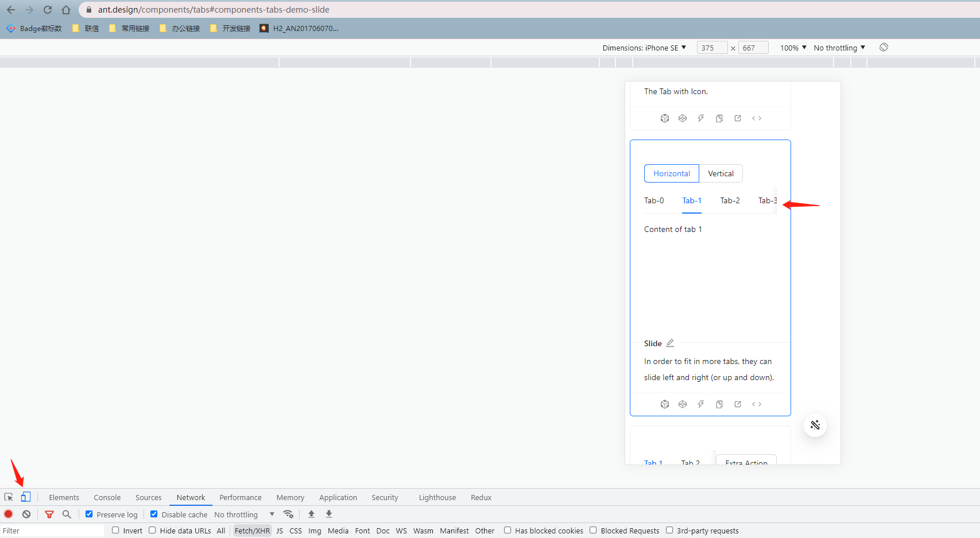Switch to the Lighthouse panel

437,497
